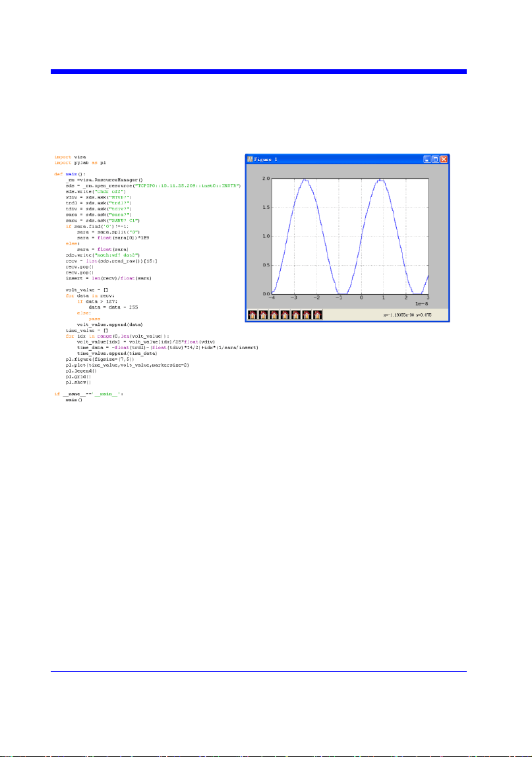Click the TCPIP0 open_resource code line
This screenshot has height=757, width=532.
154,185
